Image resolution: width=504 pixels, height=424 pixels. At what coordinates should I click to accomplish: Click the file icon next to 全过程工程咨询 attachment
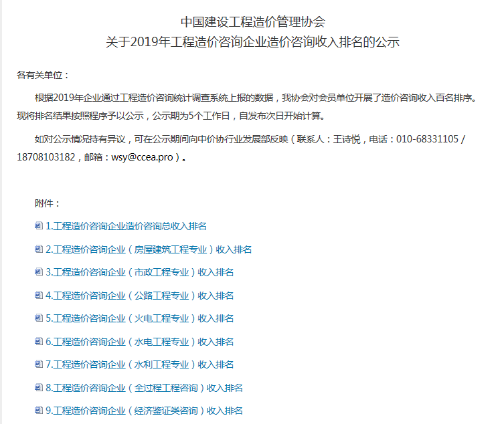[38, 388]
